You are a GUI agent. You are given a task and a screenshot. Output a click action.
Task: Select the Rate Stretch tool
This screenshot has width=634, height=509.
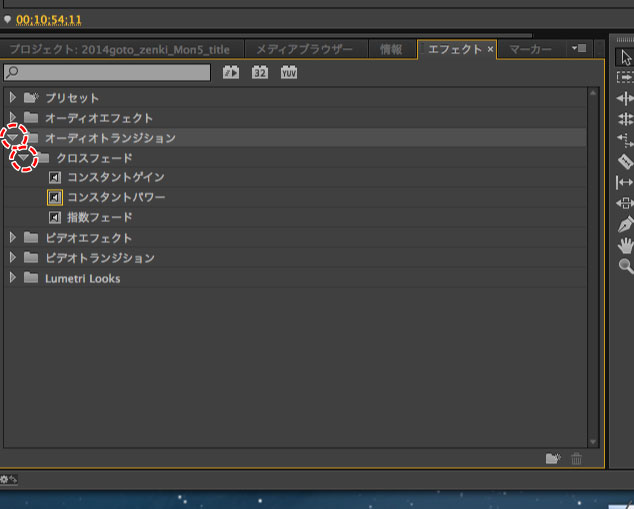tap(625, 140)
